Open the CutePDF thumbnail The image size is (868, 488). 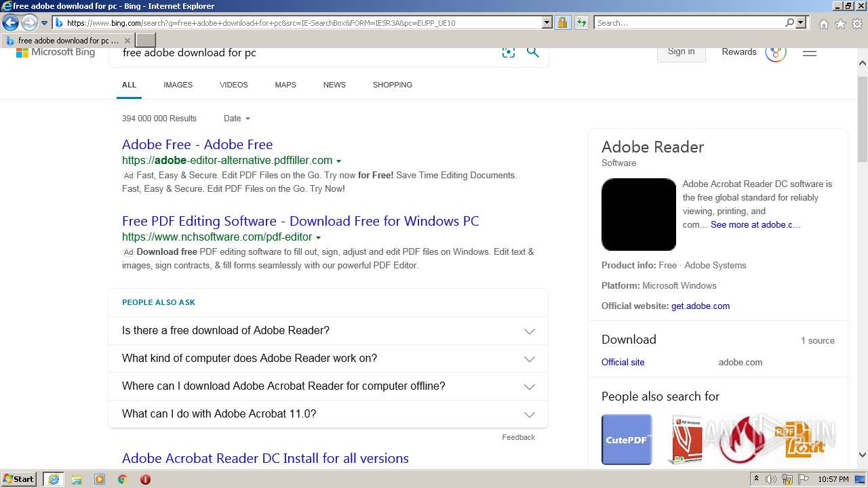[627, 439]
